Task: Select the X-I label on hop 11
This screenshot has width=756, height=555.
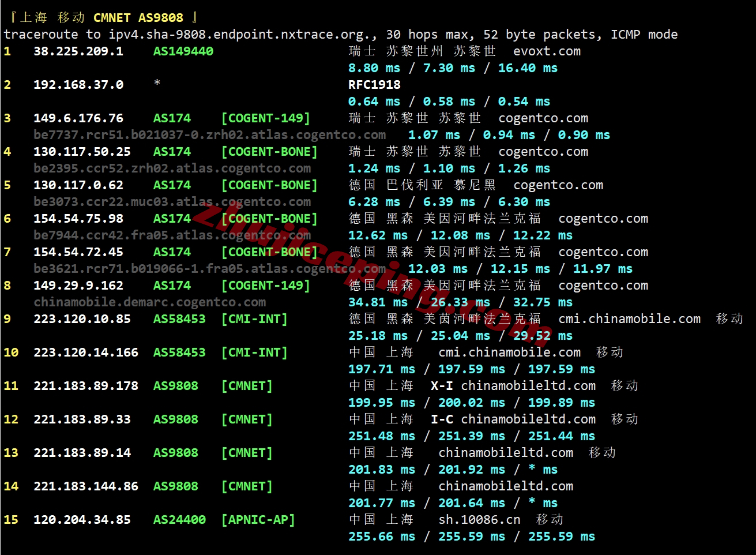Action: click(442, 386)
